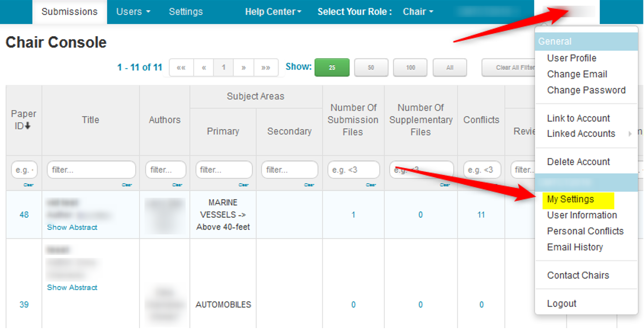
Task: Clear the Authors filter
Action: 177,185
